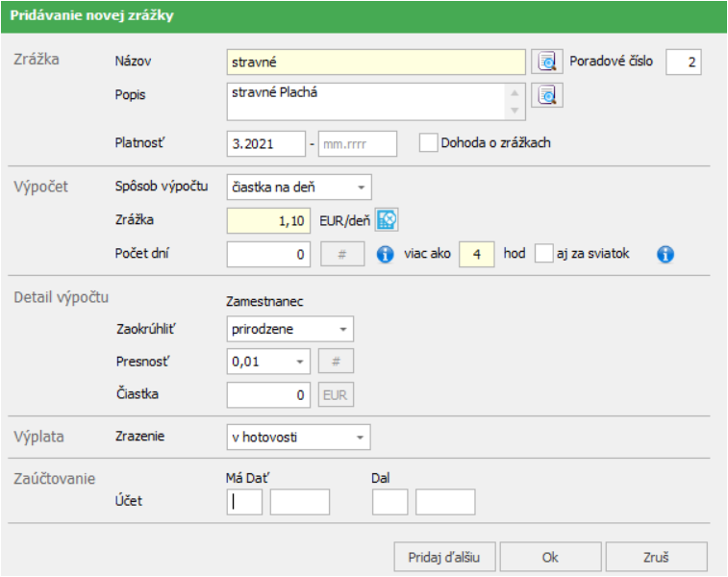Viewport: 728px width, 577px height.
Task: Open lookup icon next to Názov field
Action: point(547,62)
